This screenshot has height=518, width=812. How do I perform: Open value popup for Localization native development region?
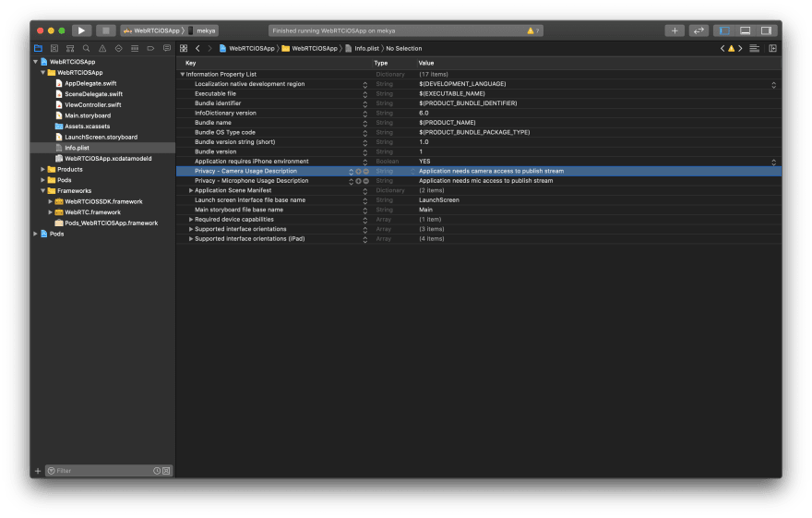773,84
